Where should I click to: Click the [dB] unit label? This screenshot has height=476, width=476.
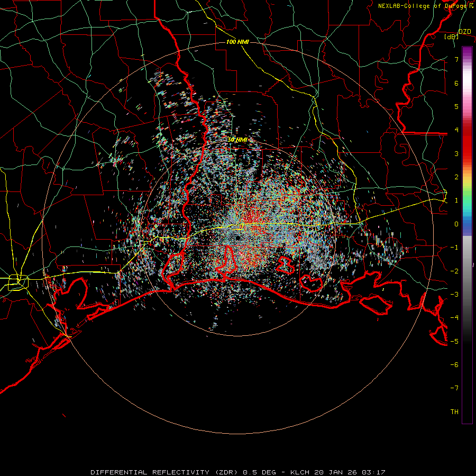click(452, 36)
